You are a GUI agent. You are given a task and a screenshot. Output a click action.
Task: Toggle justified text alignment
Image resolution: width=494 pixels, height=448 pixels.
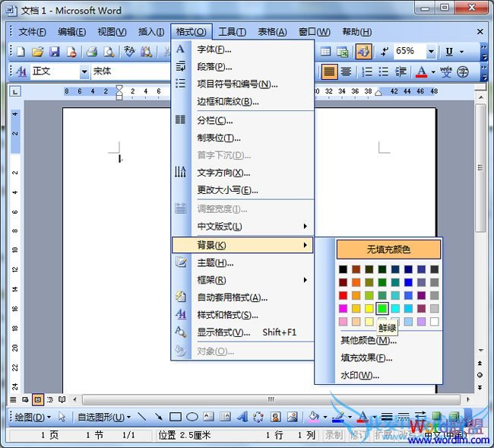(330, 71)
